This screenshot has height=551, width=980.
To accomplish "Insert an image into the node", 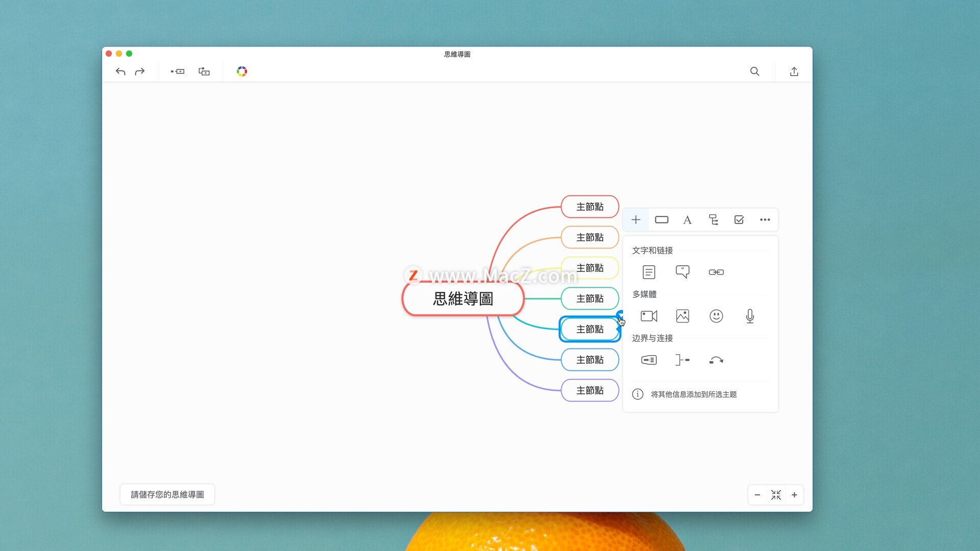I will click(x=682, y=316).
